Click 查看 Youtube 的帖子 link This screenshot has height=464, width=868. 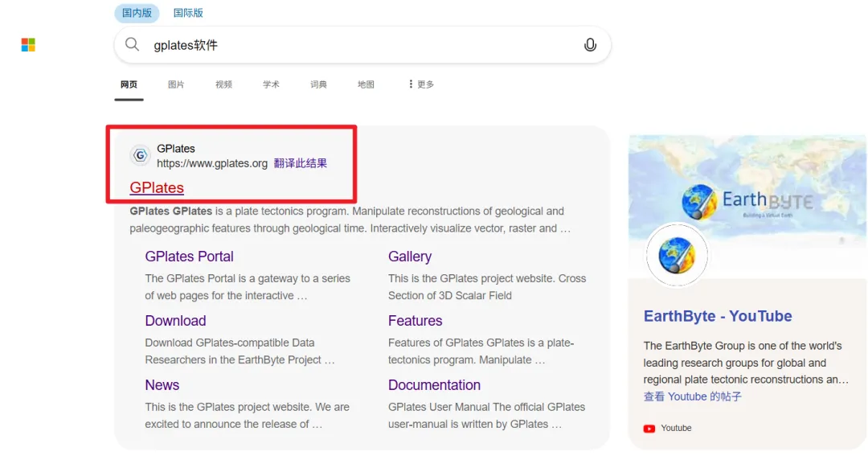693,396
